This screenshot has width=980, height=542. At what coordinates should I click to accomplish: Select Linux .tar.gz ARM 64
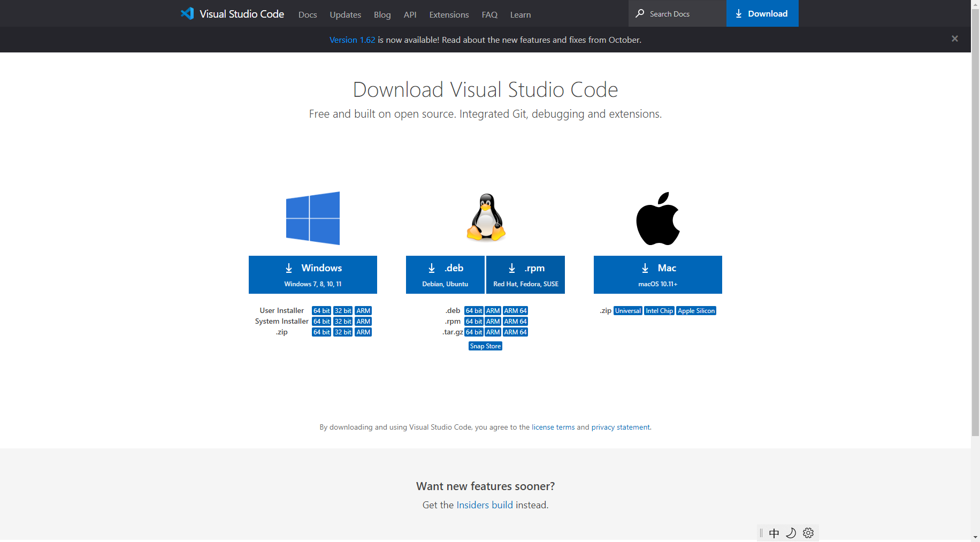(x=516, y=332)
